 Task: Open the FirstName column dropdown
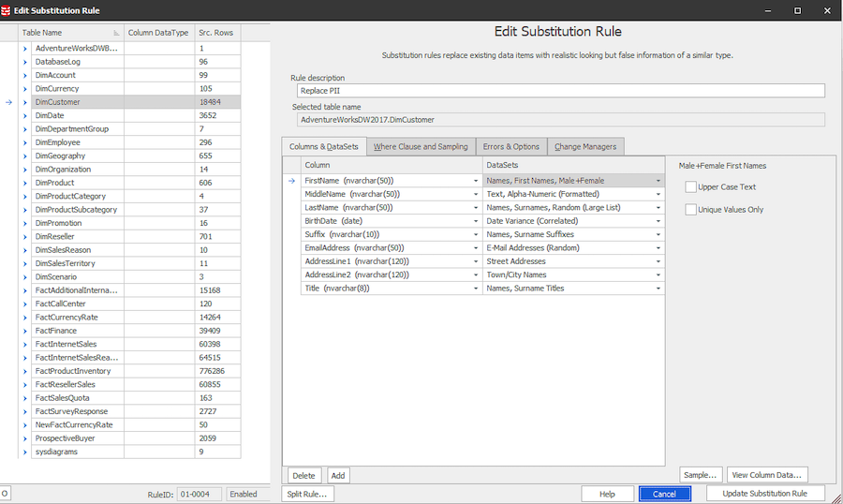coord(476,181)
